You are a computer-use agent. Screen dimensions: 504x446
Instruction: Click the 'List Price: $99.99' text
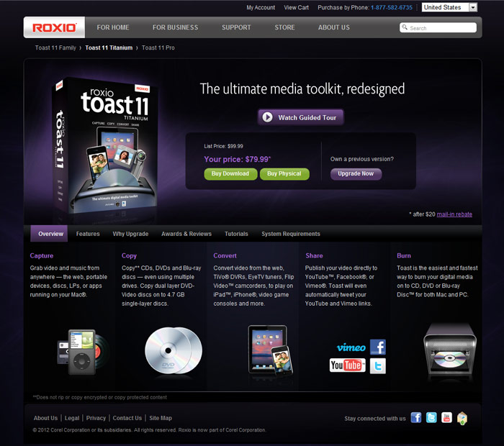pos(223,146)
